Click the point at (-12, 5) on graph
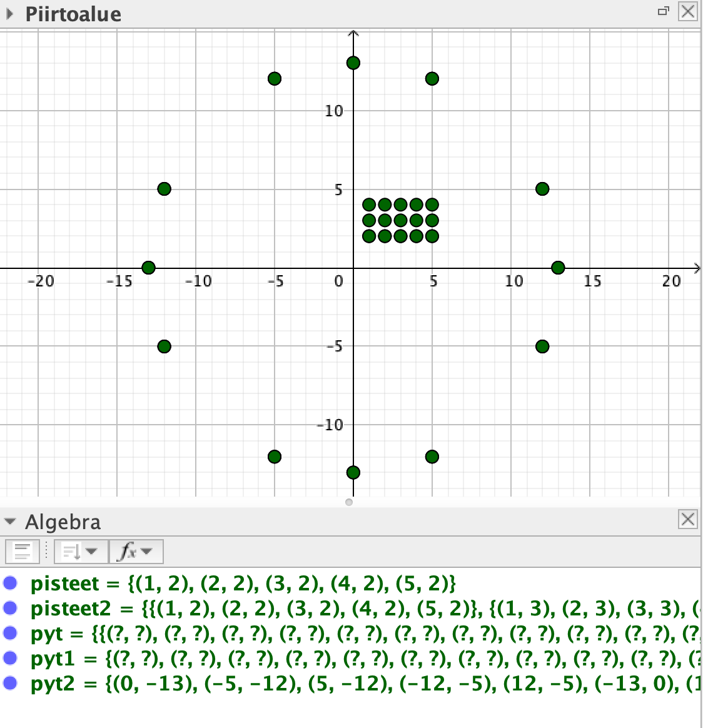Screen dimensions: 703x728 164,189
